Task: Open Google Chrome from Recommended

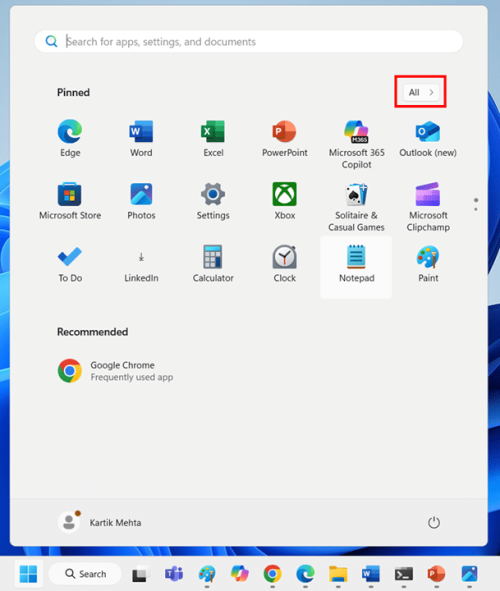Action: tap(115, 371)
